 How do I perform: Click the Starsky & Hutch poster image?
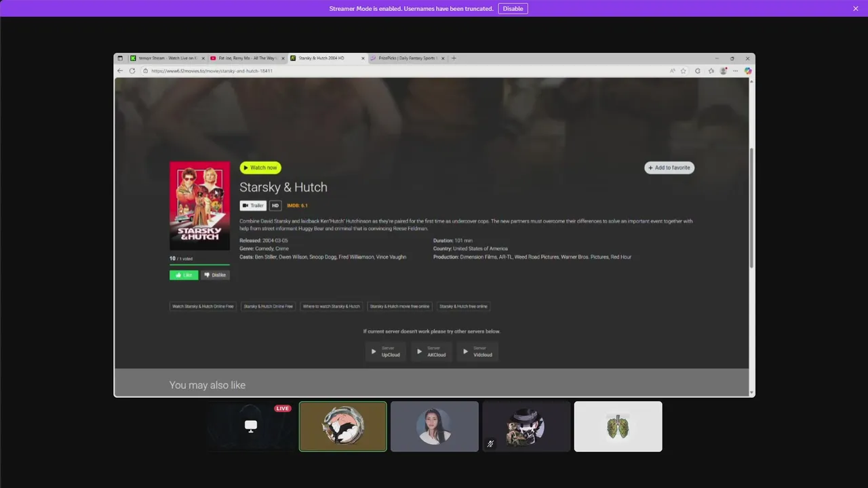(199, 205)
